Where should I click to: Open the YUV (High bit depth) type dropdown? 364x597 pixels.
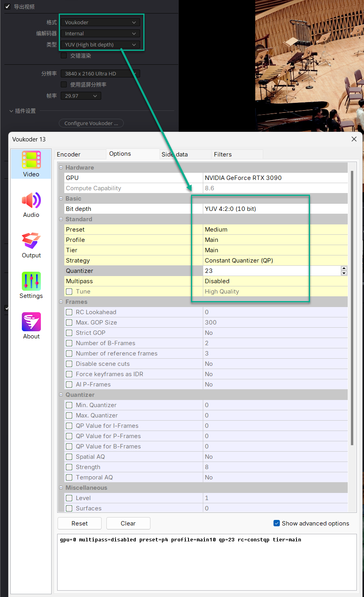click(x=100, y=45)
